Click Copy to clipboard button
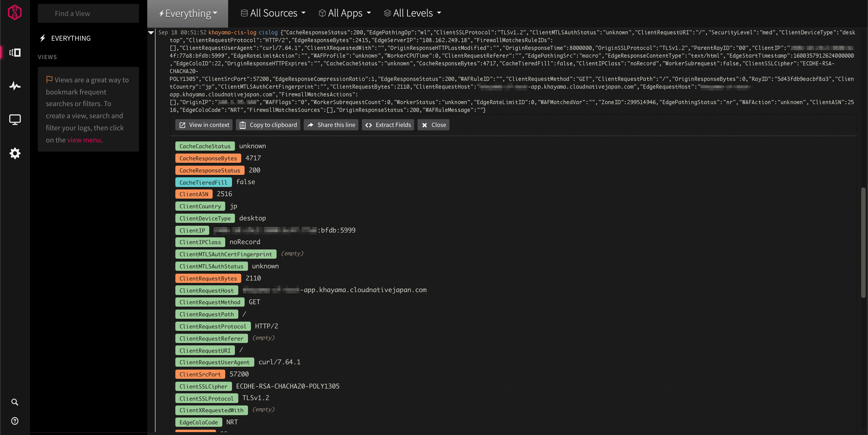Image resolution: width=868 pixels, height=435 pixels. pyautogui.click(x=268, y=125)
